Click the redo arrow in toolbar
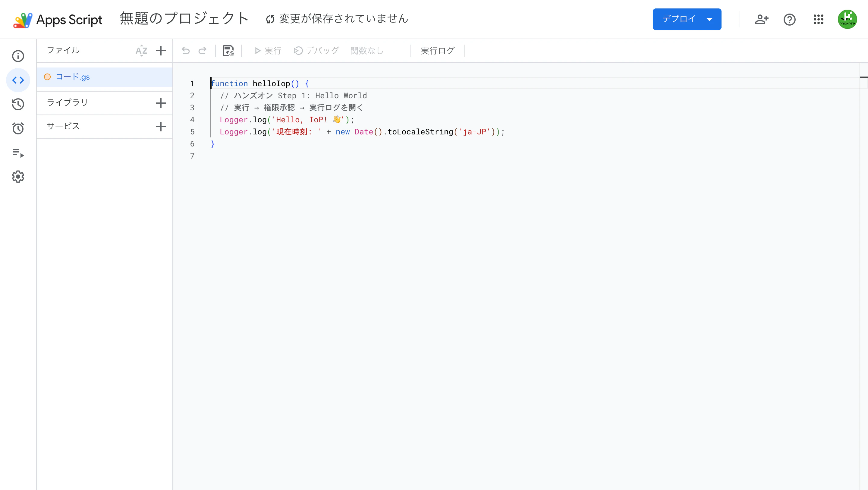This screenshot has width=868, height=490. (203, 51)
